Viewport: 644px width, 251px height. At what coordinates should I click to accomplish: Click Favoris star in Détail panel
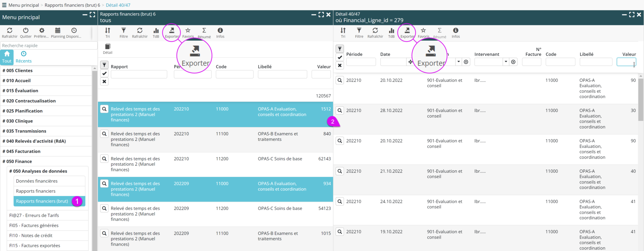pos(423,31)
